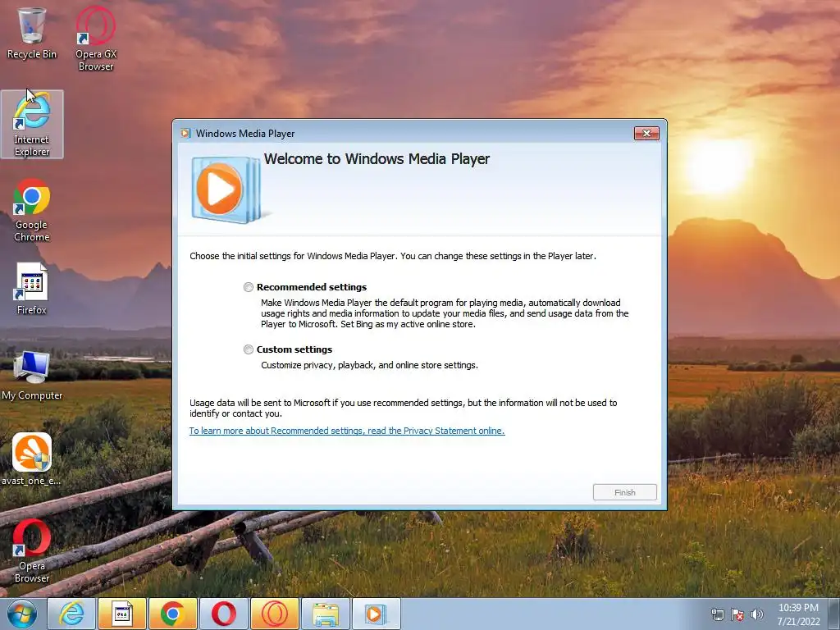Select the Firefox desktop shortcut
Screen dimensions: 840x630
(x=32, y=290)
